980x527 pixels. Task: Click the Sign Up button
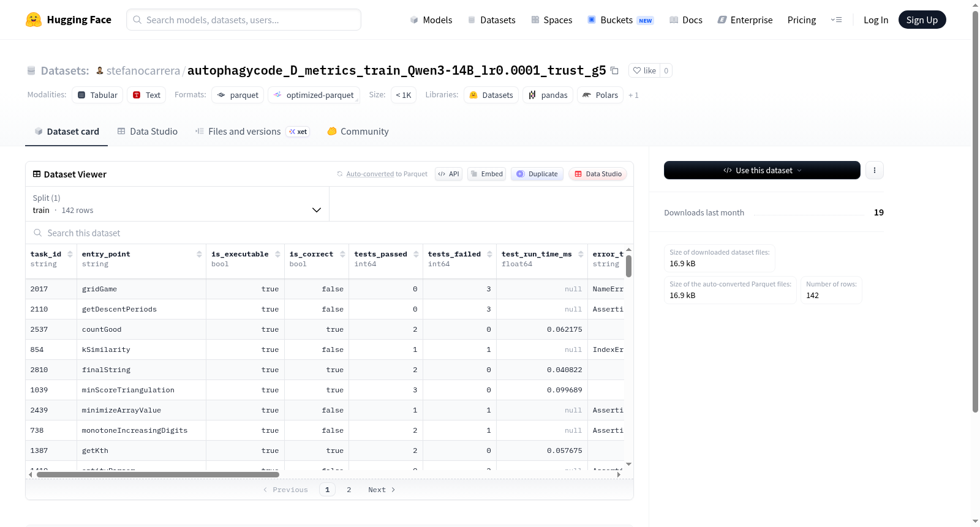point(922,20)
